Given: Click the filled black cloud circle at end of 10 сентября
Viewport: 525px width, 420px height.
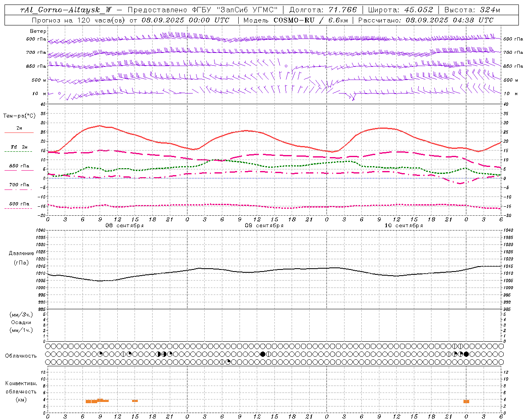Looking at the screenshot, I should point(466,354).
